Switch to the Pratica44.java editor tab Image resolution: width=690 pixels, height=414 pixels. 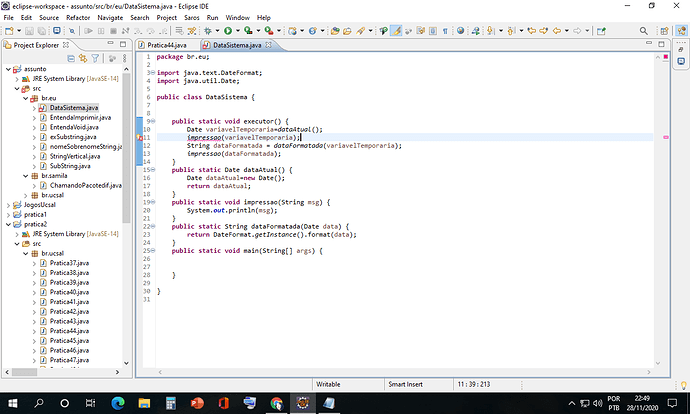[167, 45]
